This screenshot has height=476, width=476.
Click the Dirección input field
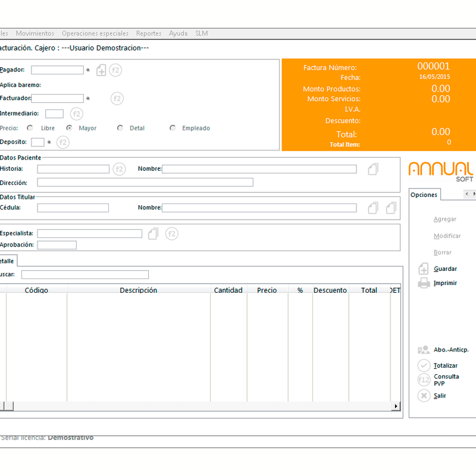coord(145,182)
